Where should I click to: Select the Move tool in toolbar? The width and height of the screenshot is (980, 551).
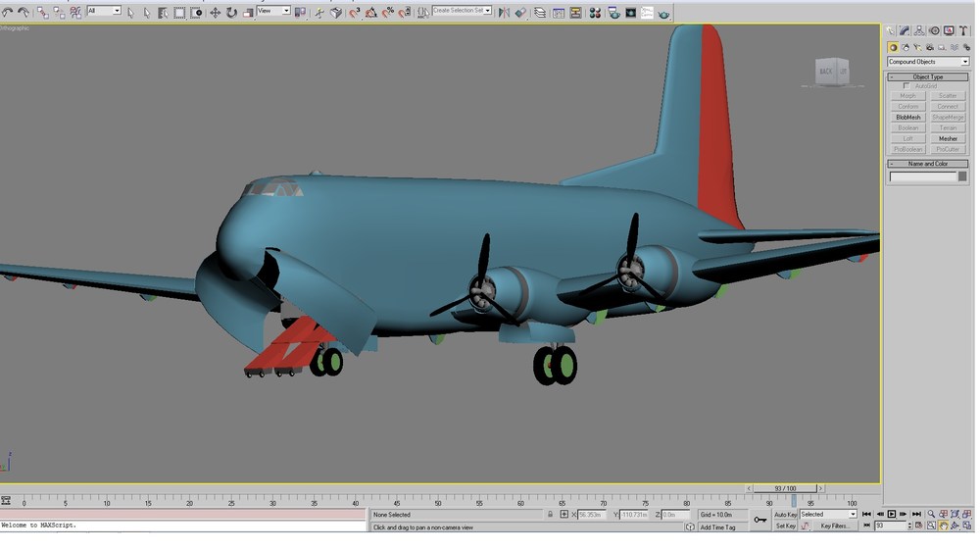click(x=215, y=12)
